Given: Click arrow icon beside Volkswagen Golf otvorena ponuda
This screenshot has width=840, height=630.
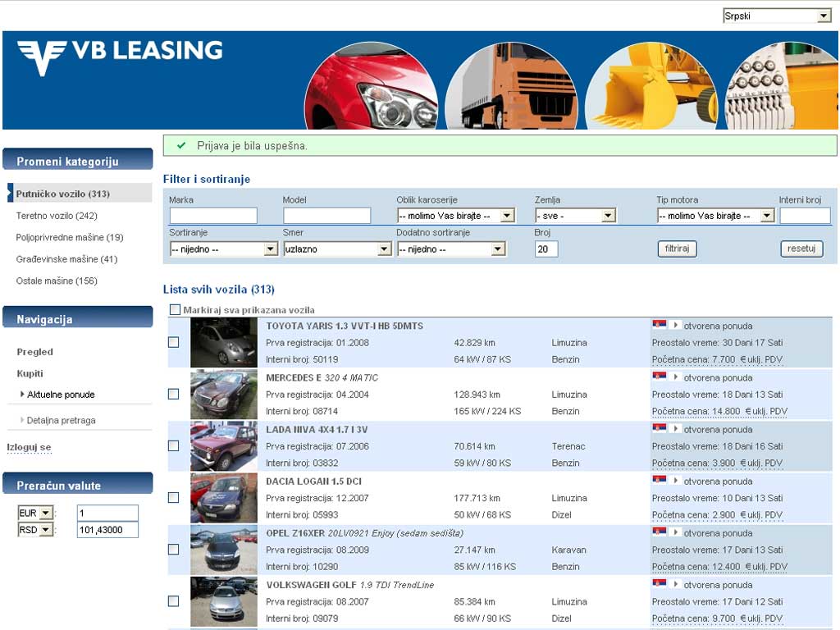Looking at the screenshot, I should pos(676,584).
